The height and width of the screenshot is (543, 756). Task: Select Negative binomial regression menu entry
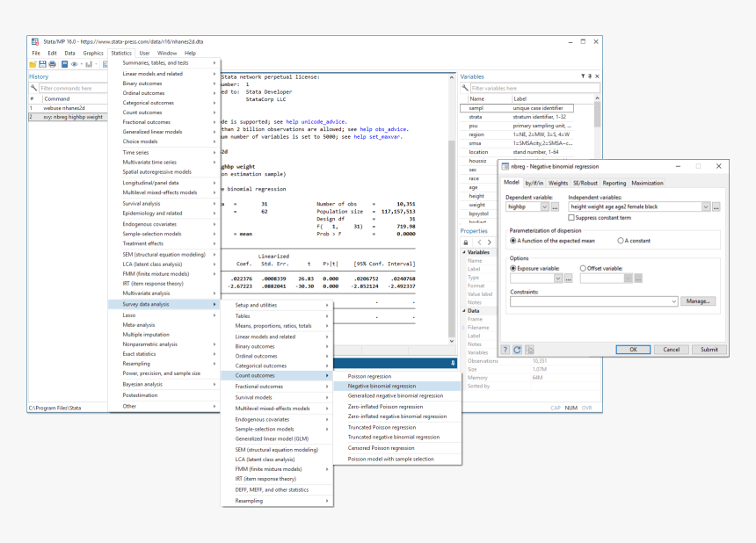382,386
